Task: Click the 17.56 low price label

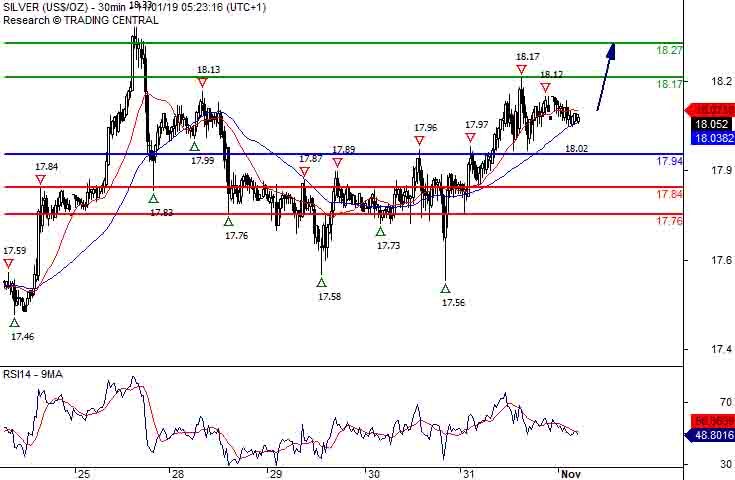Action: point(453,302)
